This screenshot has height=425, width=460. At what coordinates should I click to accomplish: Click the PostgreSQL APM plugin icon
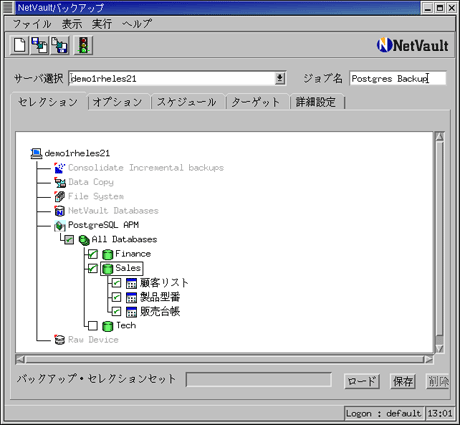pos(60,225)
